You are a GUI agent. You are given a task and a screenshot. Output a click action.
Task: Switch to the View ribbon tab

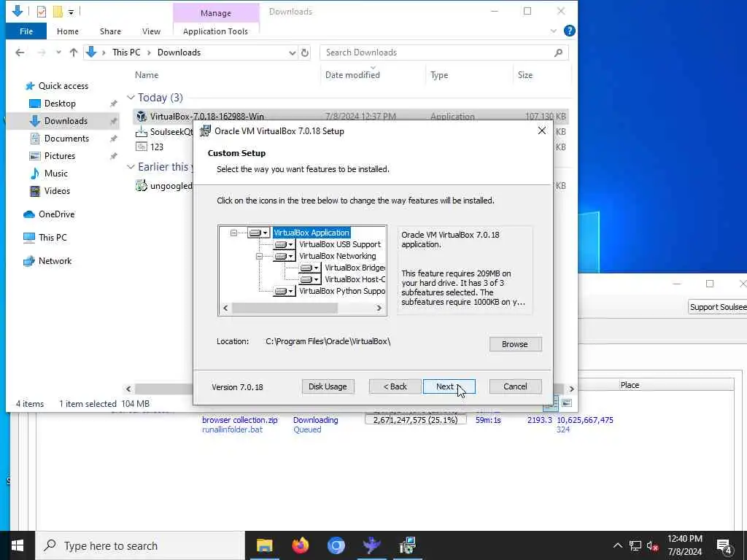(x=151, y=31)
